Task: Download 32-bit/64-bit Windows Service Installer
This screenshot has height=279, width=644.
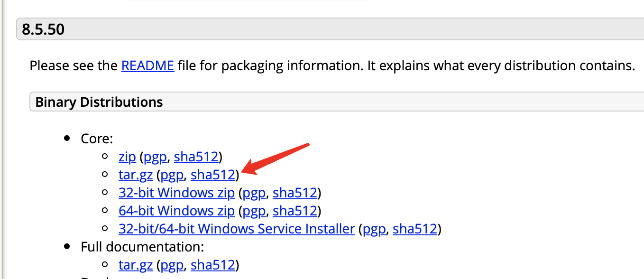Action: click(237, 229)
